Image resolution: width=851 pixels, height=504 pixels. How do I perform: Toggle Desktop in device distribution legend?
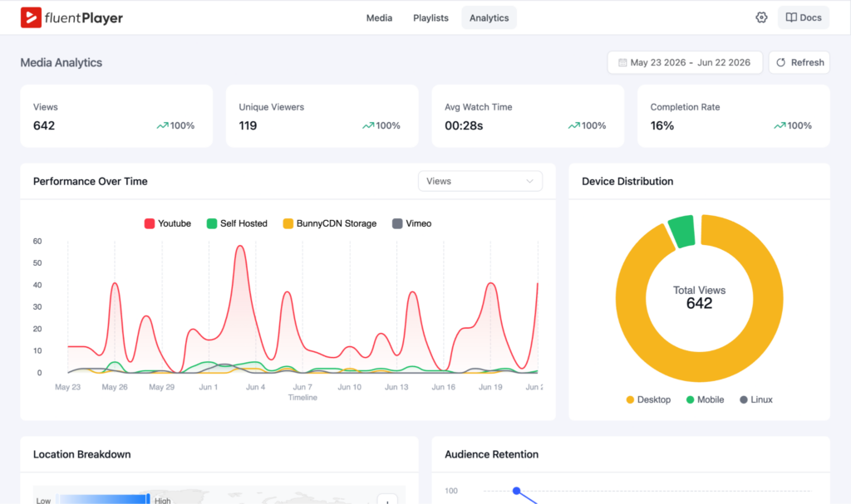pyautogui.click(x=648, y=400)
